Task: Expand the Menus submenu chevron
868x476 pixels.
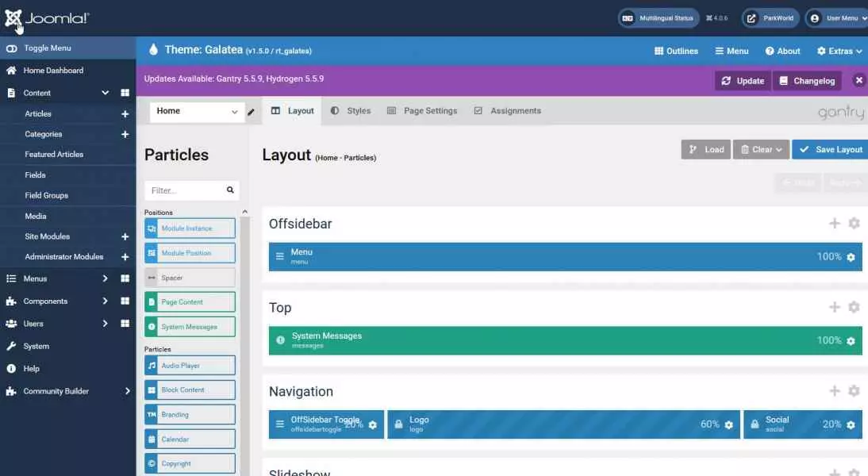Action: point(106,278)
